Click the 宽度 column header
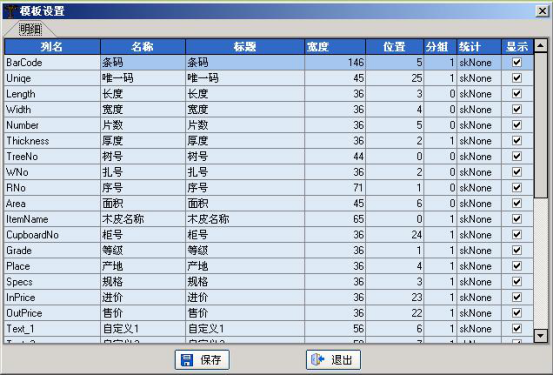The width and height of the screenshot is (553, 375). click(x=335, y=47)
